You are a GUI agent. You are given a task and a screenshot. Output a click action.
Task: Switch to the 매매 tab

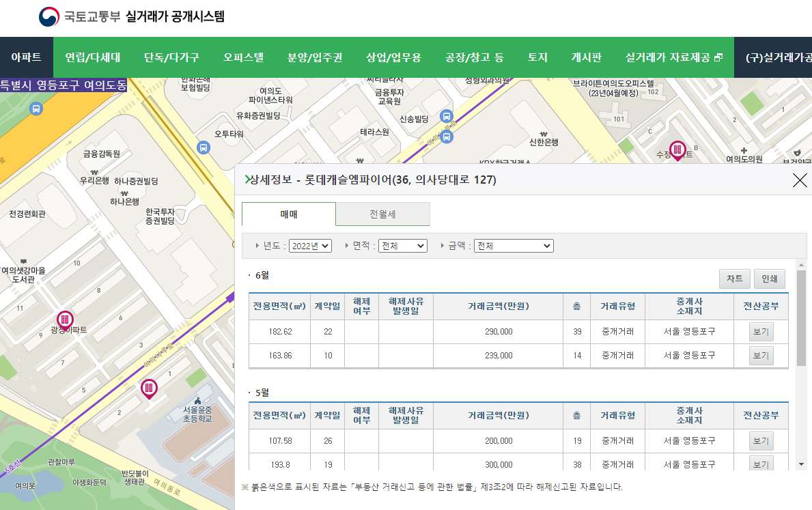[x=289, y=214]
